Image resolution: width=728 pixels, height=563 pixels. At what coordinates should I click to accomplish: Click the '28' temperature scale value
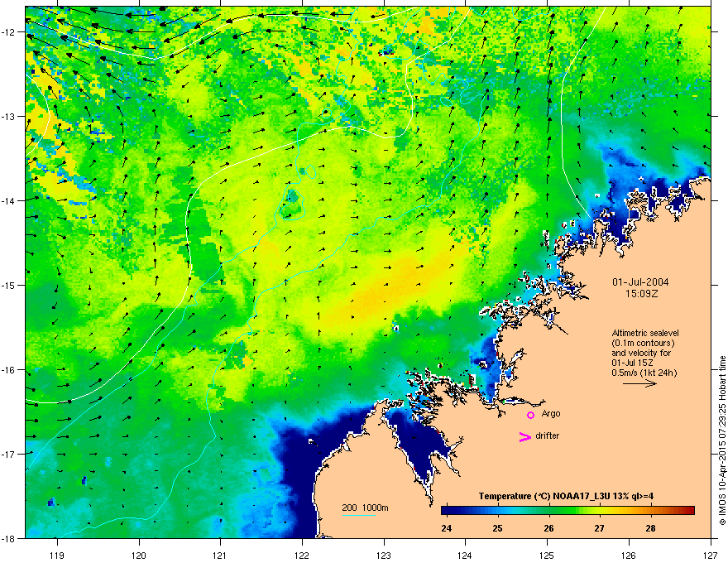(x=650, y=528)
